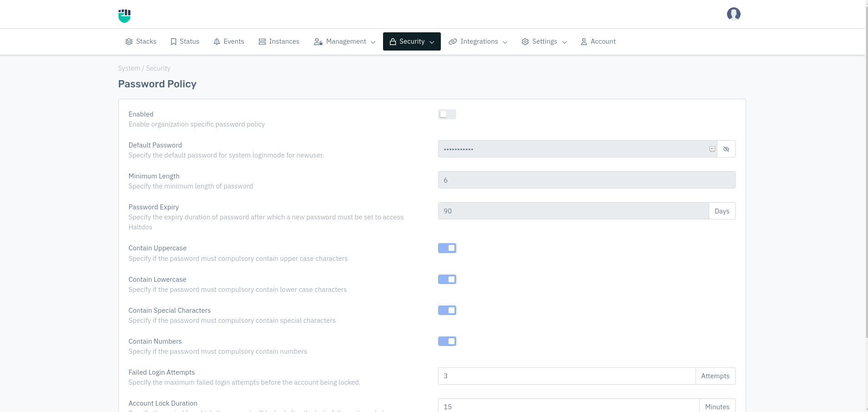Click the Status bookmark icon
This screenshot has width=868, height=412.
pyautogui.click(x=173, y=42)
